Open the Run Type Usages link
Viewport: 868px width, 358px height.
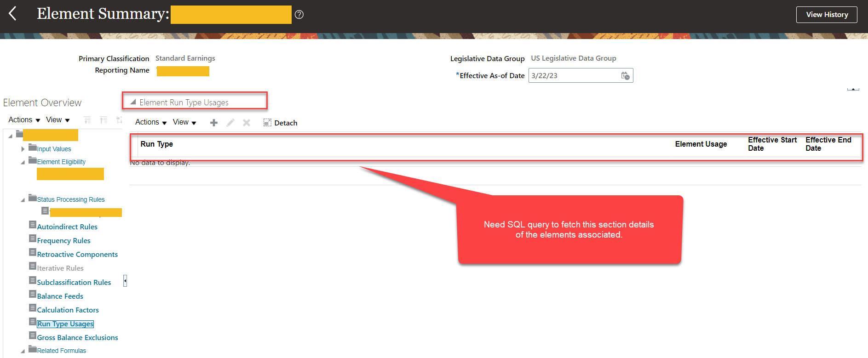65,324
